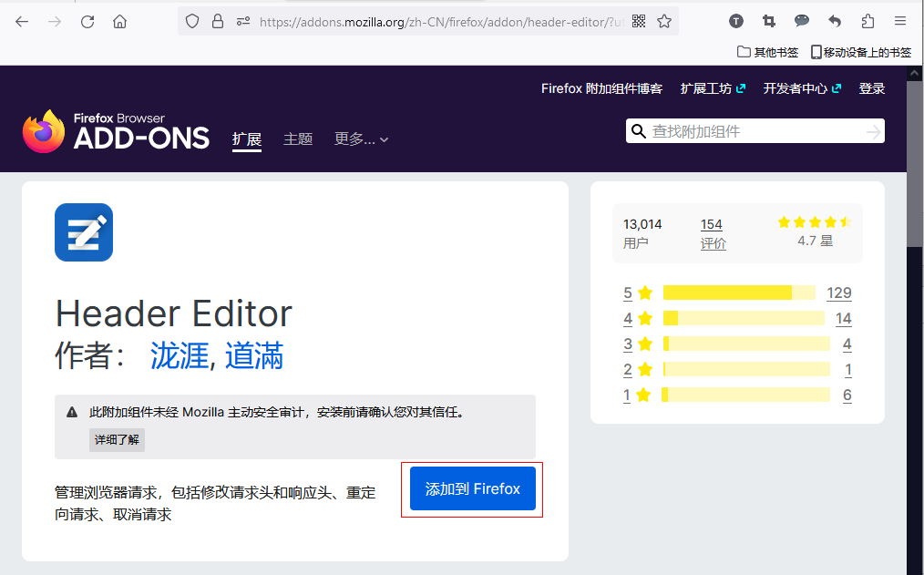The image size is (924, 575).
Task: Open the Firefox hamburger application menu
Action: coord(899,22)
